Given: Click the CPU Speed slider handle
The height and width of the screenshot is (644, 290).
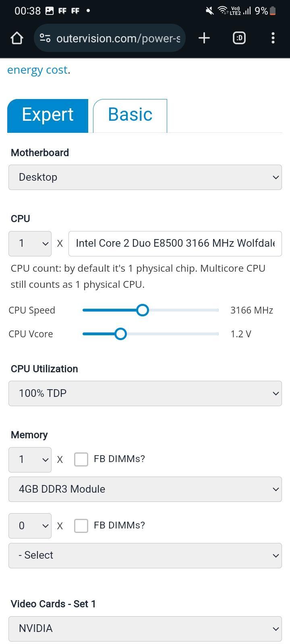Looking at the screenshot, I should 142,310.
